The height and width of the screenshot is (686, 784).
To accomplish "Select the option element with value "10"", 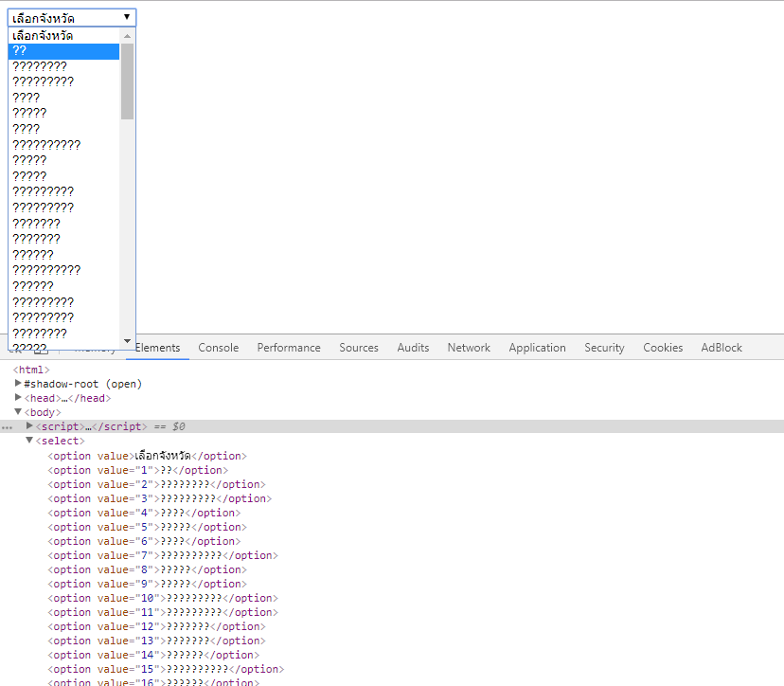I will 163,598.
